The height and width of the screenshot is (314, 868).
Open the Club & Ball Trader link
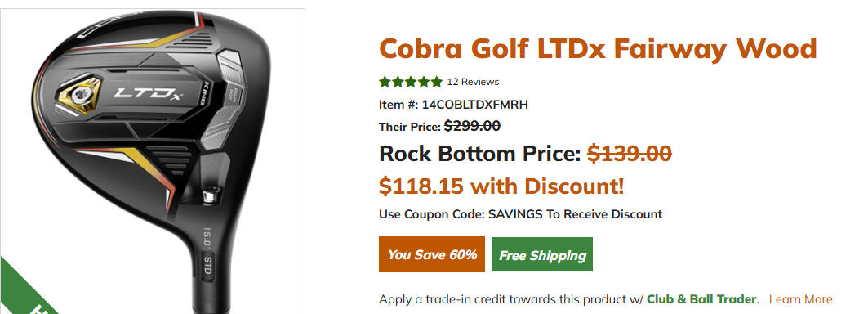tap(701, 299)
